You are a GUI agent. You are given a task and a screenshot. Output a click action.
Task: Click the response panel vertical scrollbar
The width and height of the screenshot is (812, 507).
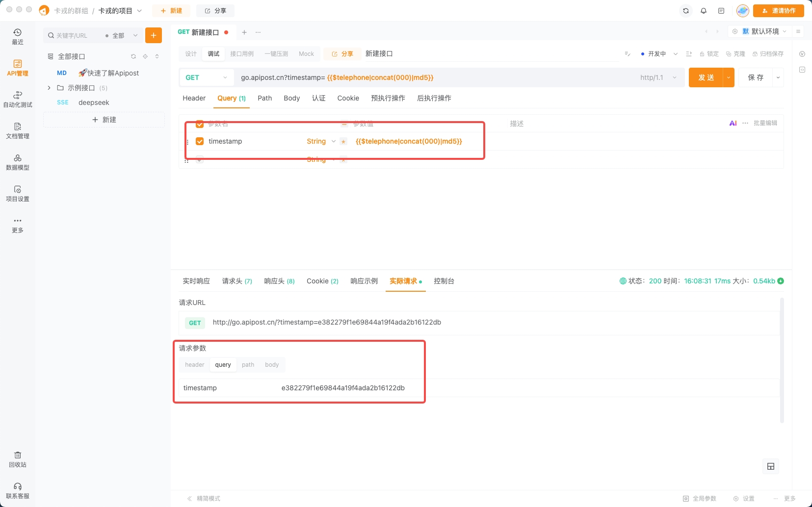pos(782,360)
